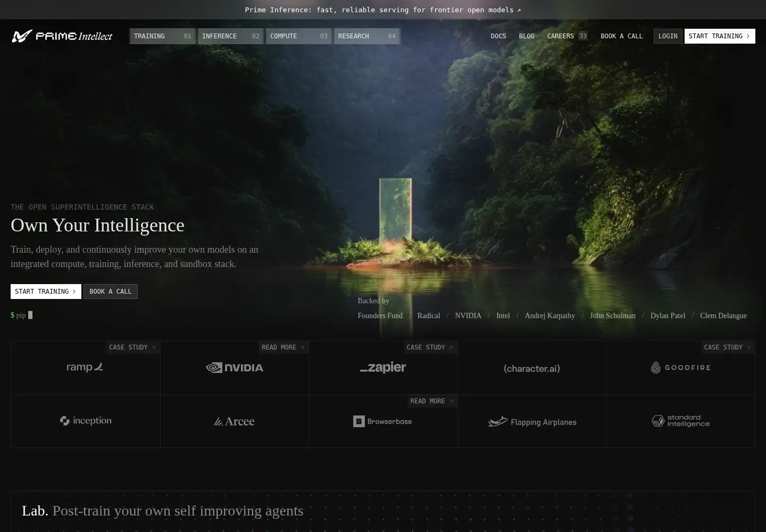Open the Inference menu
The image size is (766, 532).
coord(231,36)
